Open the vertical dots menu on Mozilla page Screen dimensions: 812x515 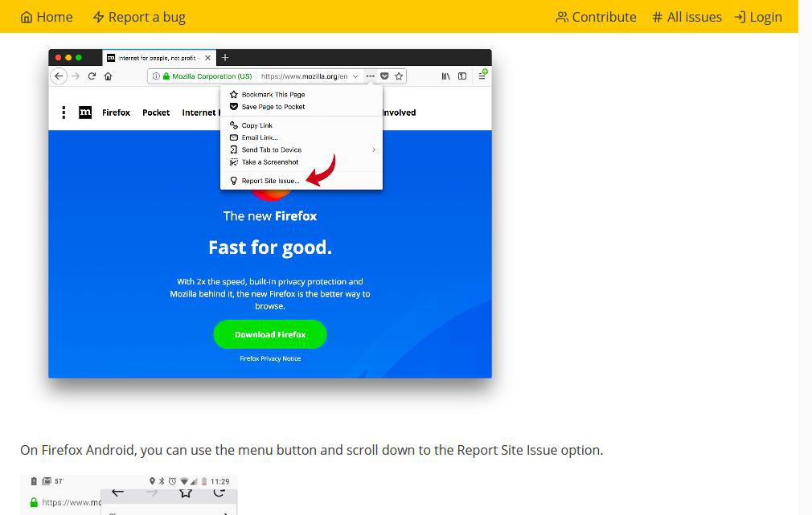tap(64, 112)
